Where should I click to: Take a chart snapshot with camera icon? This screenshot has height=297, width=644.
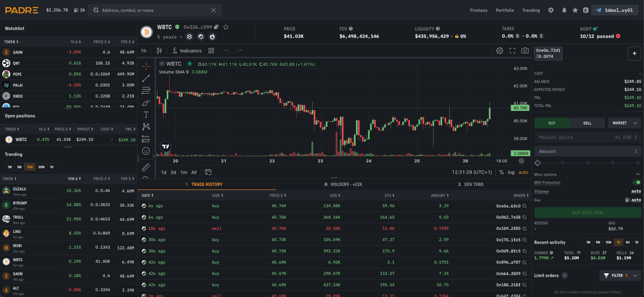[x=525, y=50]
